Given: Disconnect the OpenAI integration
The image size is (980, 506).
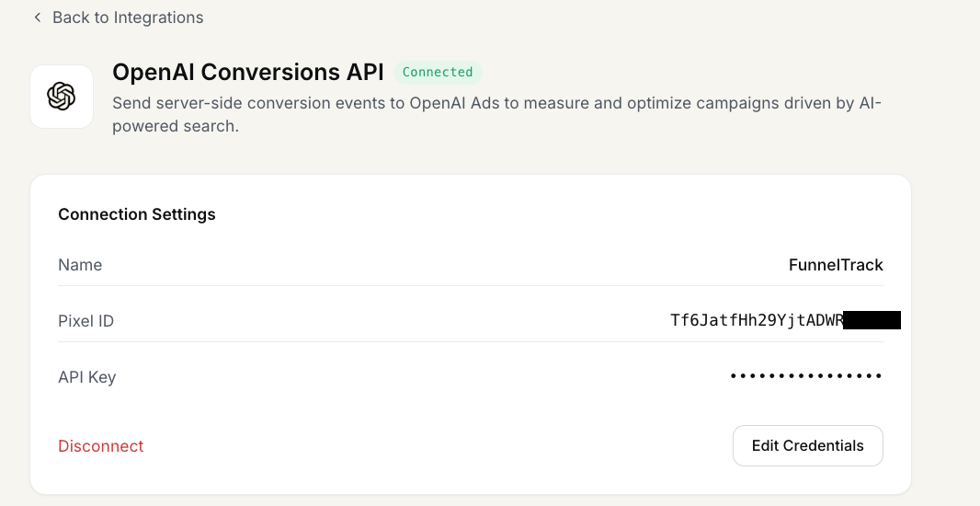Looking at the screenshot, I should pyautogui.click(x=100, y=446).
